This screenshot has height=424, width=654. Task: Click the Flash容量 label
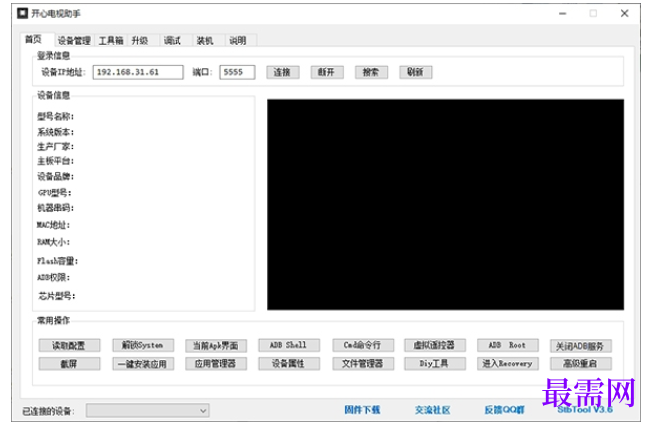tap(58, 261)
